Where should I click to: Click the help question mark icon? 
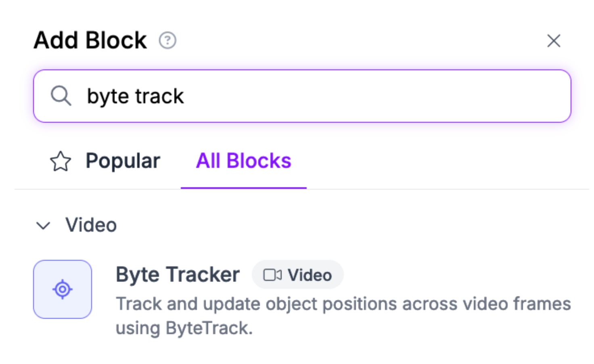click(167, 40)
